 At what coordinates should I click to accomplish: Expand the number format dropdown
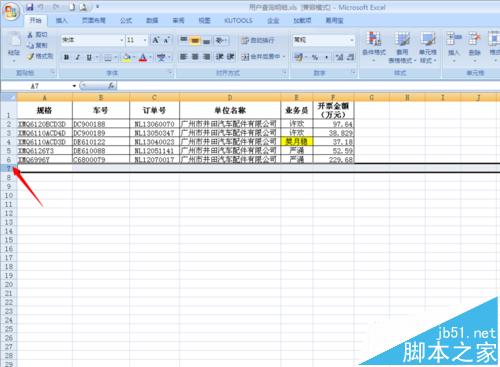click(352, 40)
